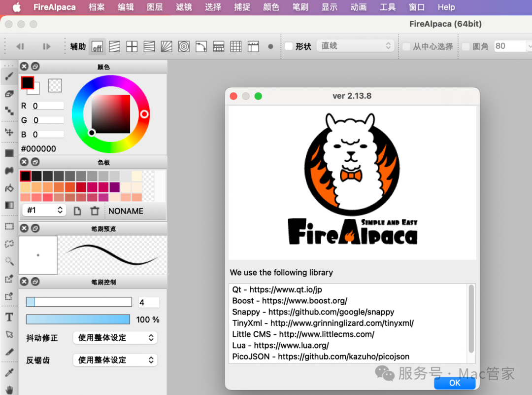This screenshot has width=532, height=395.
Task: Open the 直线 shape dropdown
Action: tap(355, 46)
